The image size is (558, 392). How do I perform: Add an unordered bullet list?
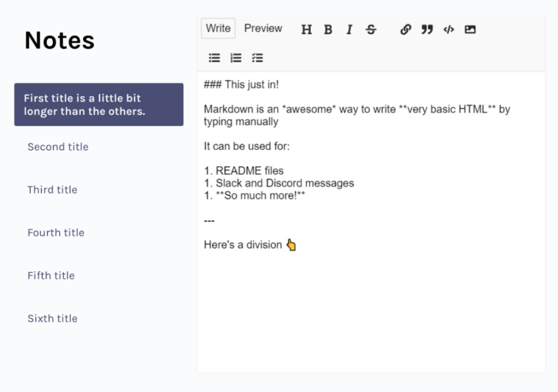pos(215,58)
